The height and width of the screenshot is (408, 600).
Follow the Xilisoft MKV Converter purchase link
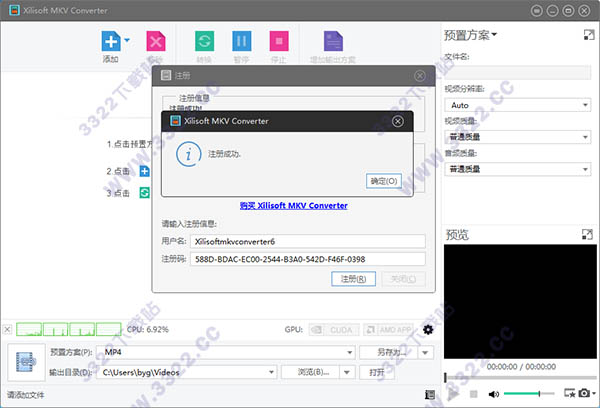click(x=293, y=206)
